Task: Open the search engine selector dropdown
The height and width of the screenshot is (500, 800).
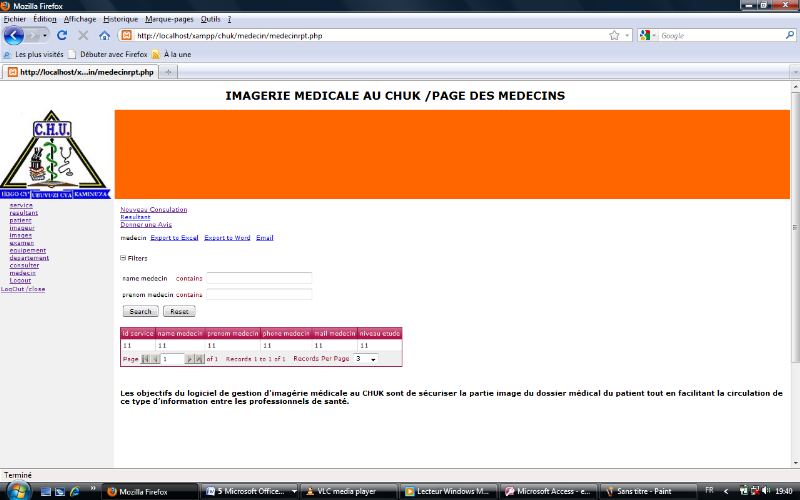Action: pos(654,36)
